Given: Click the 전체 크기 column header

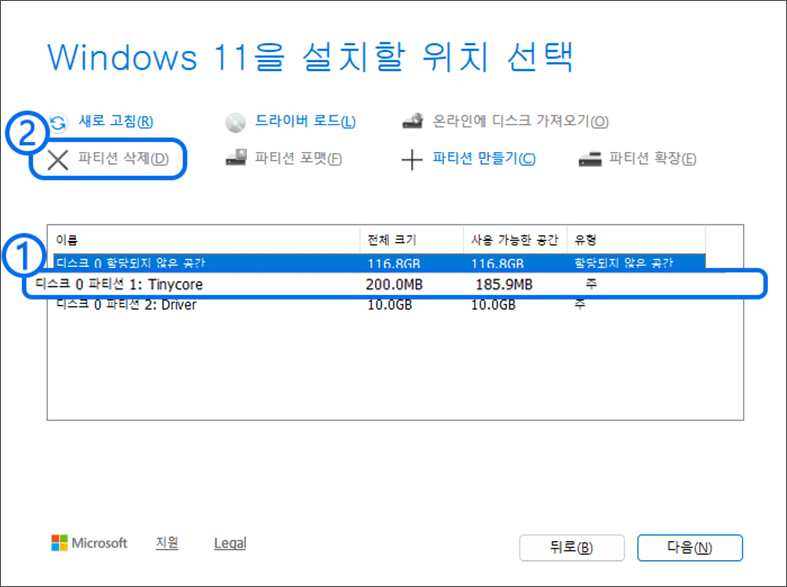Looking at the screenshot, I should click(x=412, y=240).
